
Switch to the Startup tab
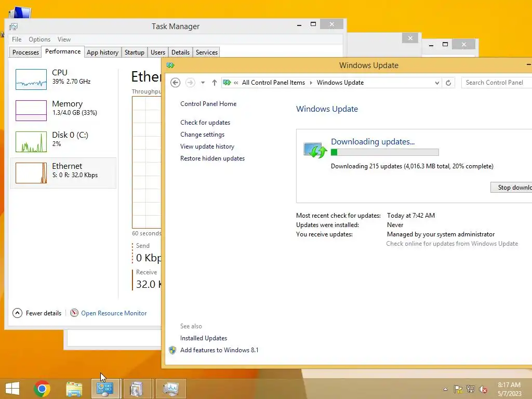point(135,52)
